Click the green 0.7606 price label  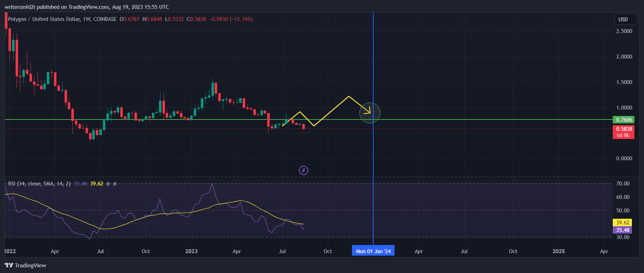(623, 120)
